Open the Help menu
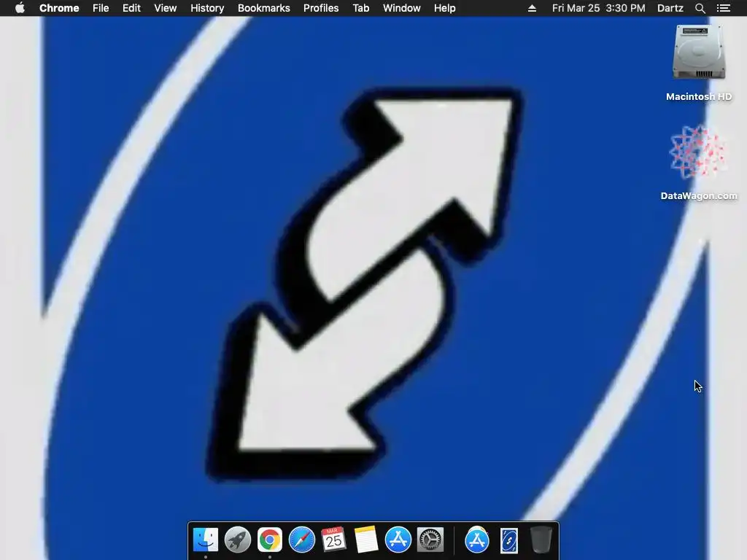Viewport: 747px width, 560px height. (x=444, y=8)
